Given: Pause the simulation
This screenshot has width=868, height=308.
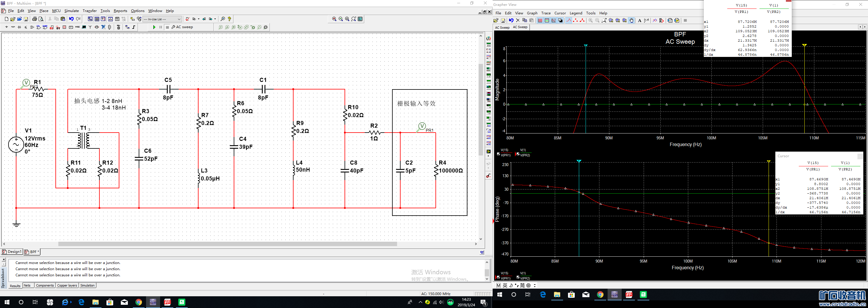Looking at the screenshot, I should click(x=161, y=27).
